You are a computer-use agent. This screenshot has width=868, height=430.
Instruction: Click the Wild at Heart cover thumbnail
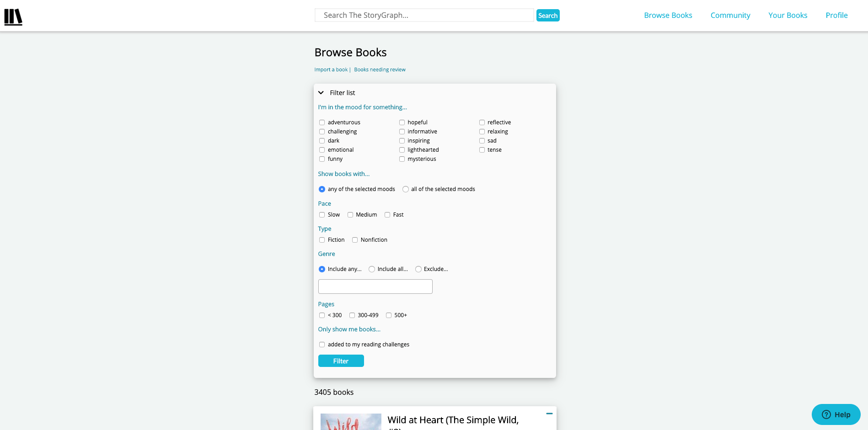(351, 422)
